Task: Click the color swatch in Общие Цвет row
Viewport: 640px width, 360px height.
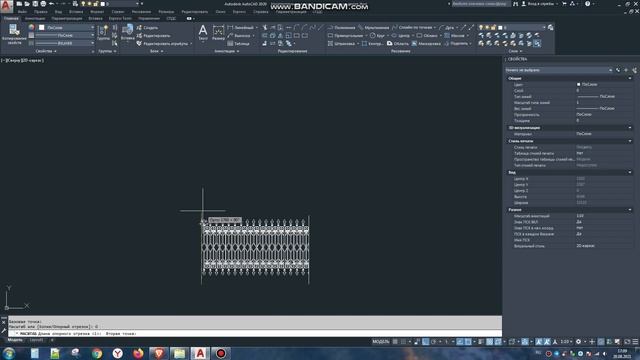Action: (x=578, y=84)
